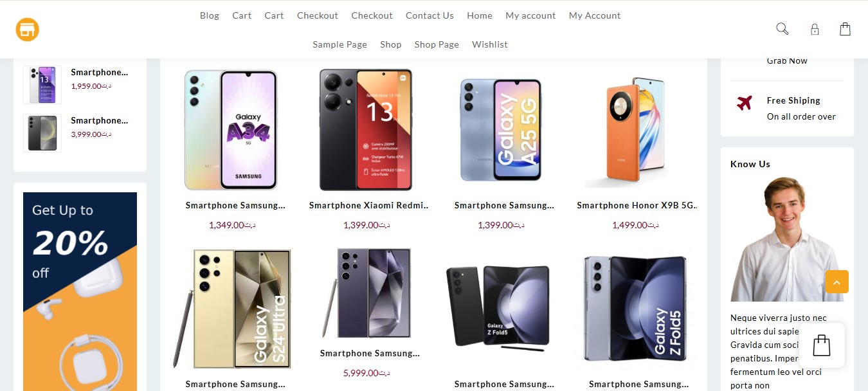
Task: Click the Galaxy S24 Ultra product image
Action: tap(232, 309)
